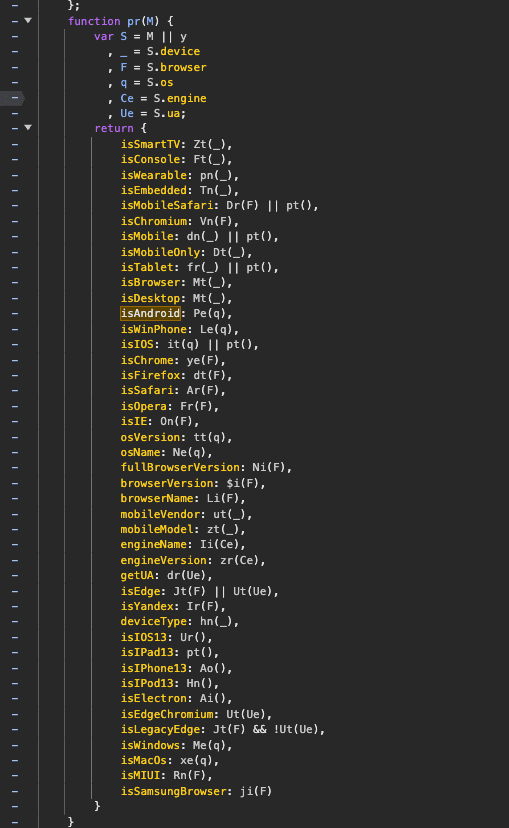Click the isYandex property
This screenshot has width=509, height=828.
click(147, 606)
